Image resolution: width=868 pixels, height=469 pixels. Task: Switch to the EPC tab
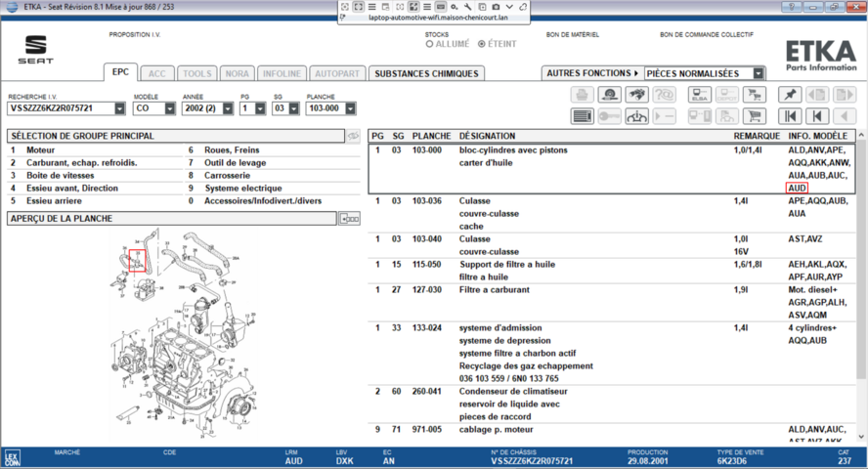[120, 72]
